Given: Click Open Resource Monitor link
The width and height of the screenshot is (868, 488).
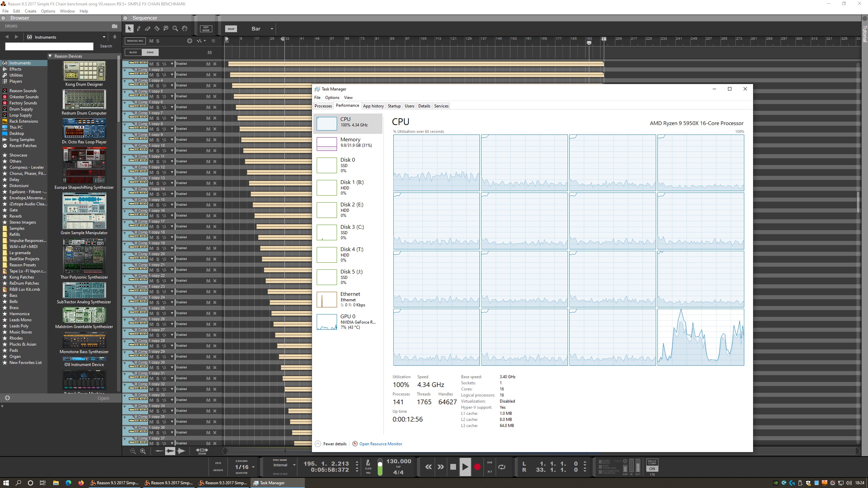Looking at the screenshot, I should click(x=380, y=444).
